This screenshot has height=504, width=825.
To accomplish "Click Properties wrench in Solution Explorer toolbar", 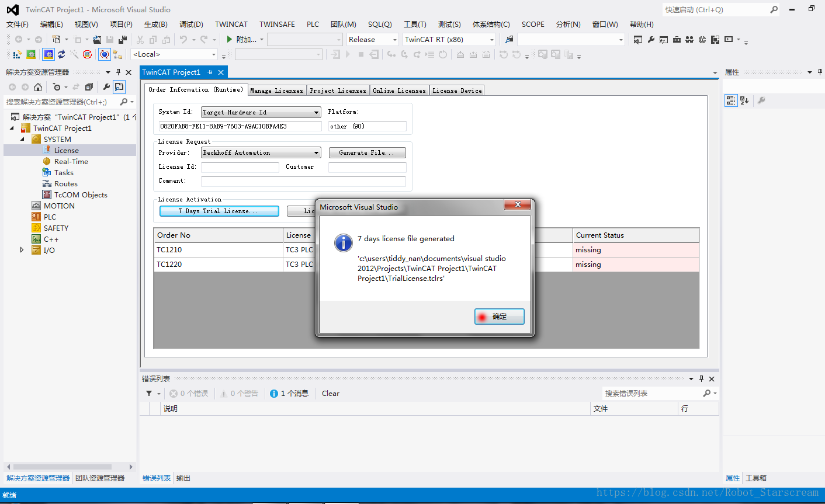I will coord(106,87).
